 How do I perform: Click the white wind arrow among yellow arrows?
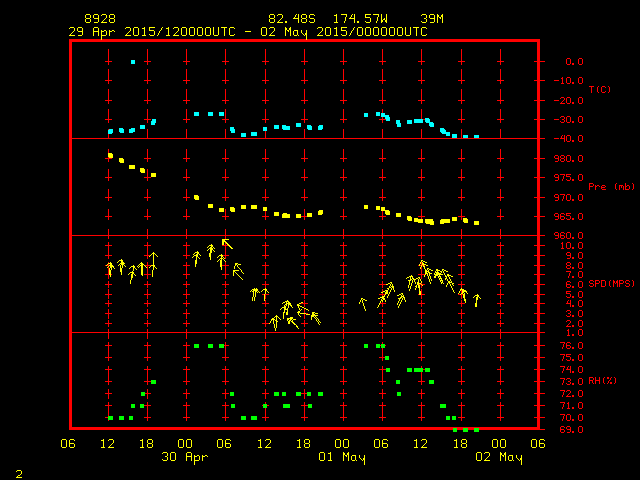pos(152,260)
